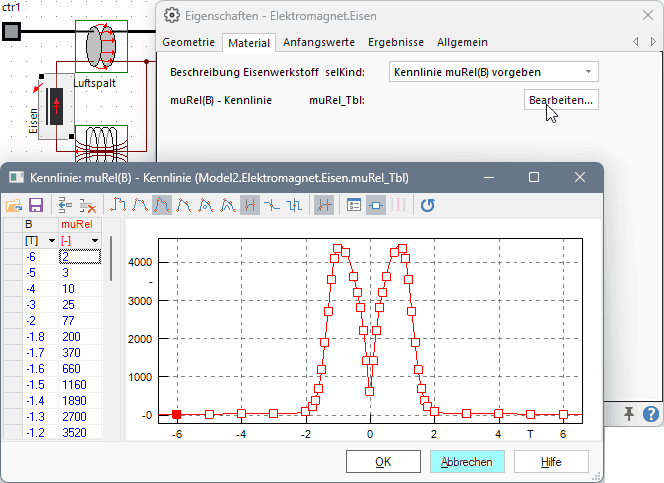Open the B unit [T] dropdown
The image size is (664, 483).
(52, 241)
